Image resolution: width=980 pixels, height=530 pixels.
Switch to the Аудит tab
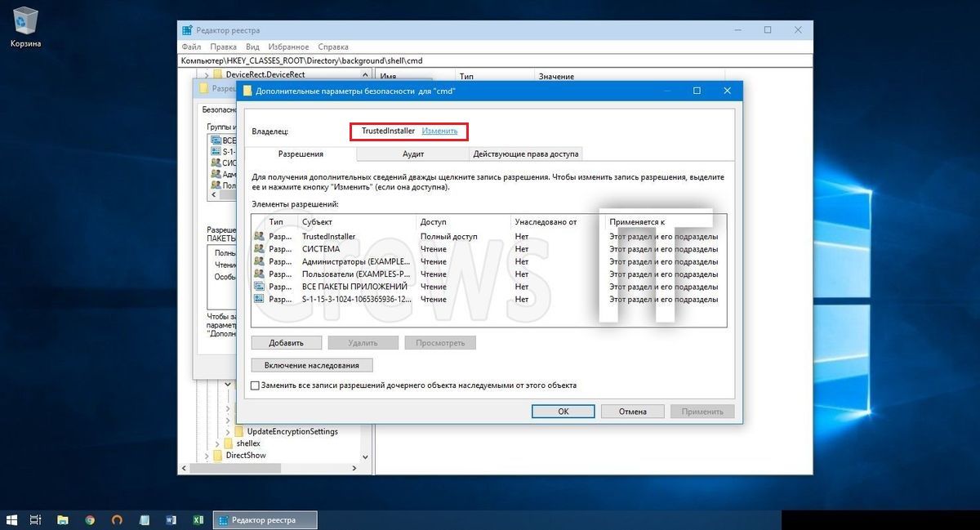[x=413, y=154]
